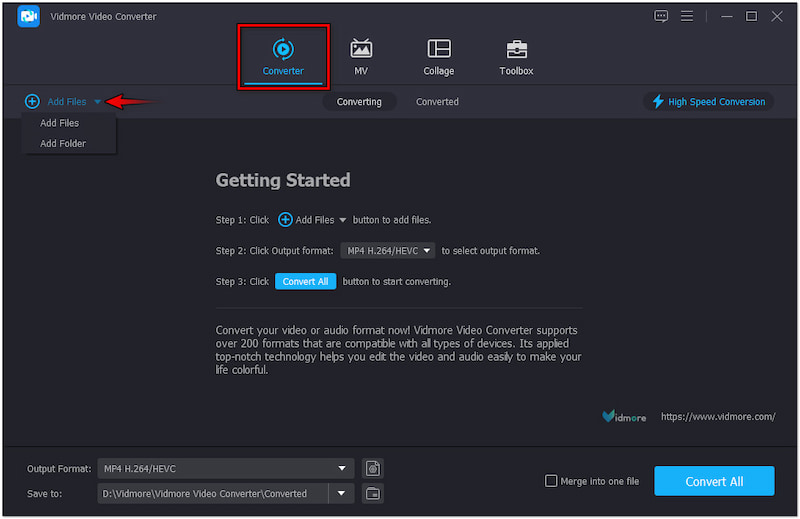Click output format settings icon
800x519 pixels.
[373, 468]
